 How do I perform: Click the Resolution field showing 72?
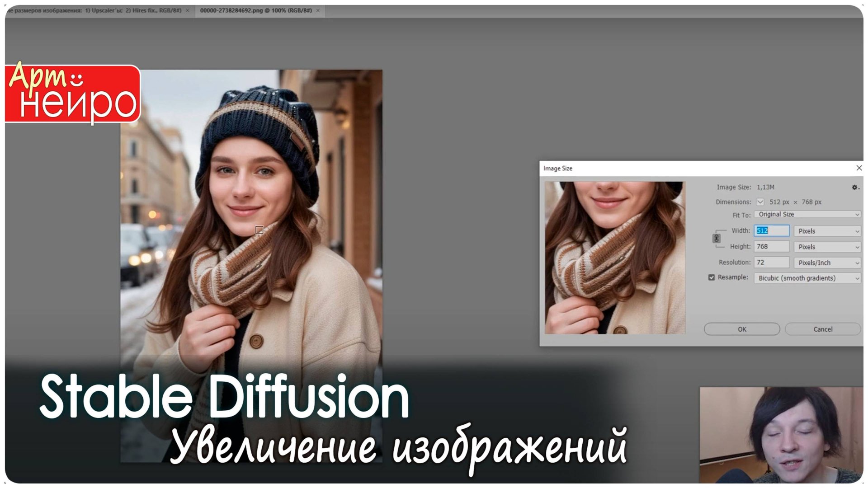(771, 263)
